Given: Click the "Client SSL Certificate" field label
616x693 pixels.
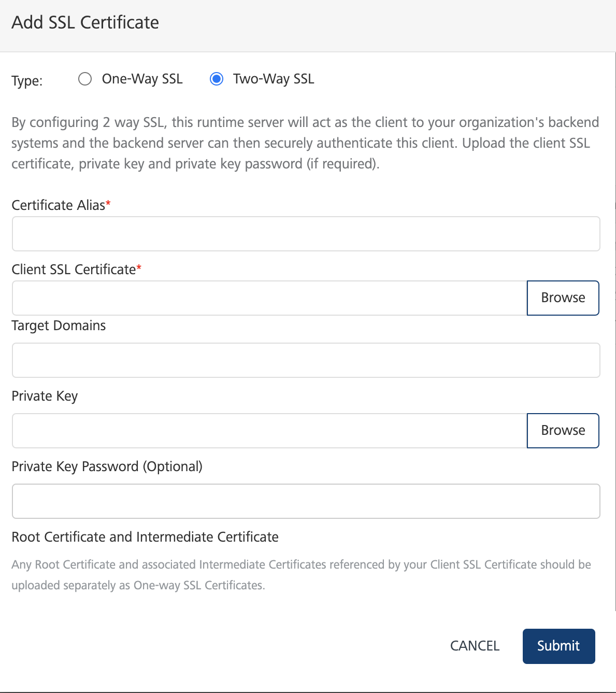Looking at the screenshot, I should [74, 270].
